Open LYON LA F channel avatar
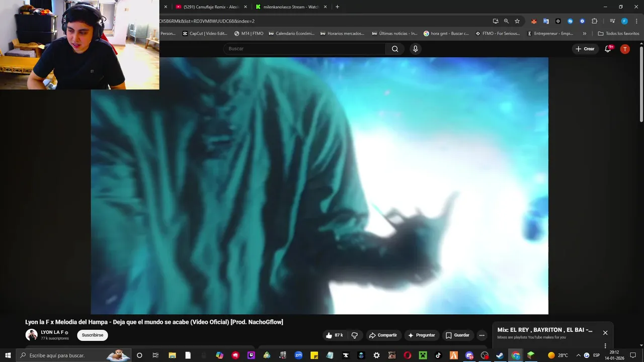This screenshot has width=644, height=362. point(32,335)
